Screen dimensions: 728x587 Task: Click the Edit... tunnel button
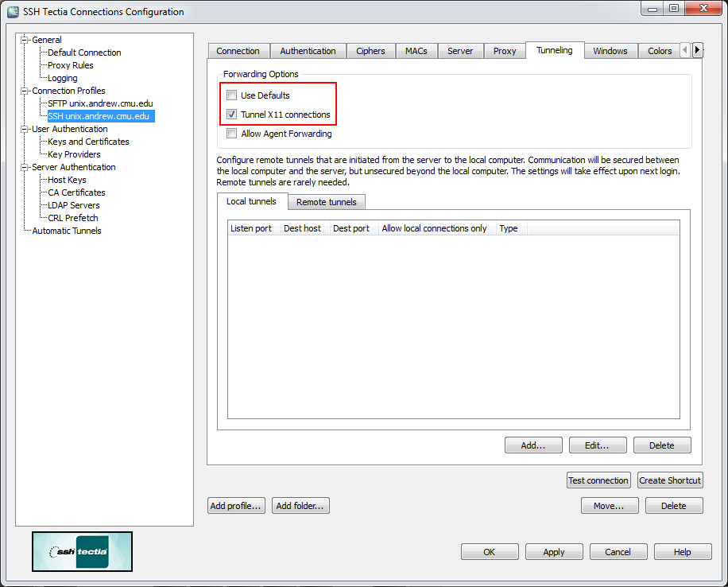point(597,445)
